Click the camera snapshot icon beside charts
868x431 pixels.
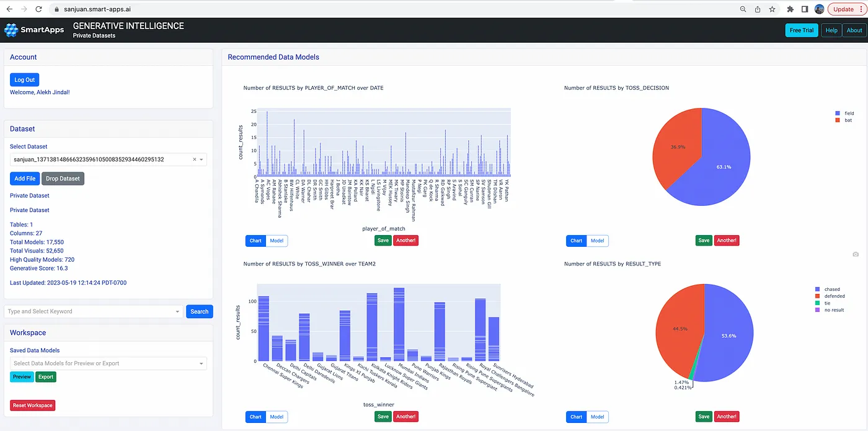[856, 254]
